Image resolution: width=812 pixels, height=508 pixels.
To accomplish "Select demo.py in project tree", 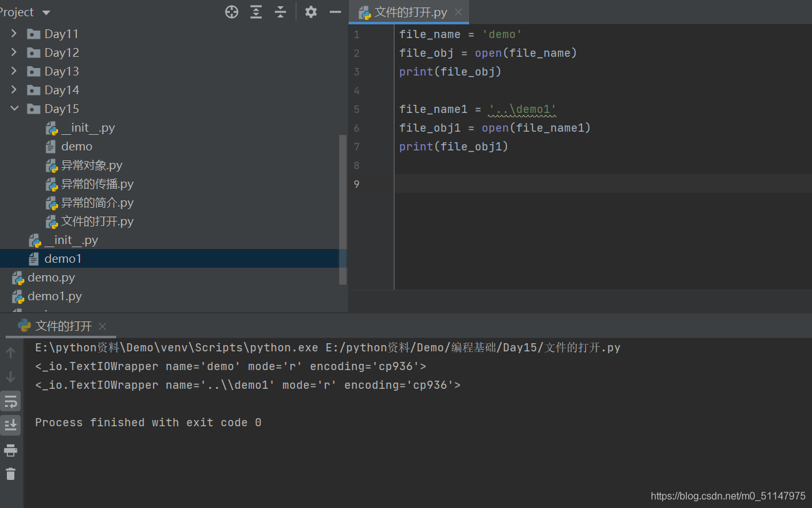I will [x=51, y=277].
